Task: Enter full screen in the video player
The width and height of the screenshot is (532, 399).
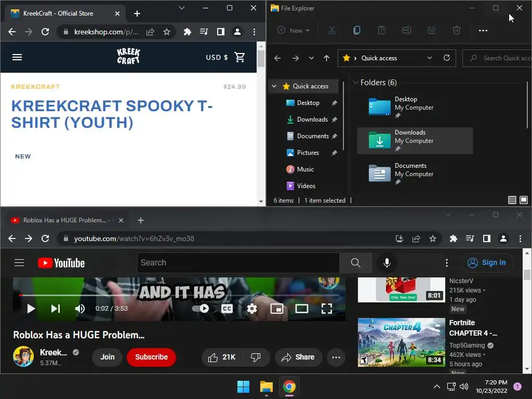Action: [326, 309]
